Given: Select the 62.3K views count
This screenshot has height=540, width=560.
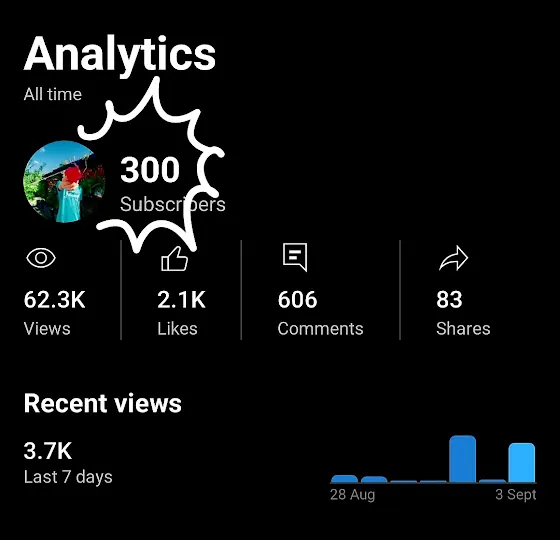Looking at the screenshot, I should (x=55, y=299).
